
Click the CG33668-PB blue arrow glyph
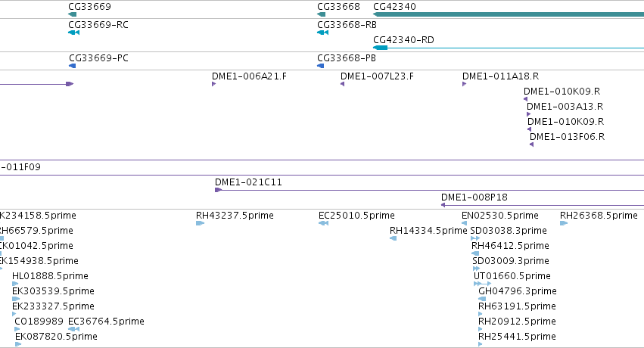(321, 66)
